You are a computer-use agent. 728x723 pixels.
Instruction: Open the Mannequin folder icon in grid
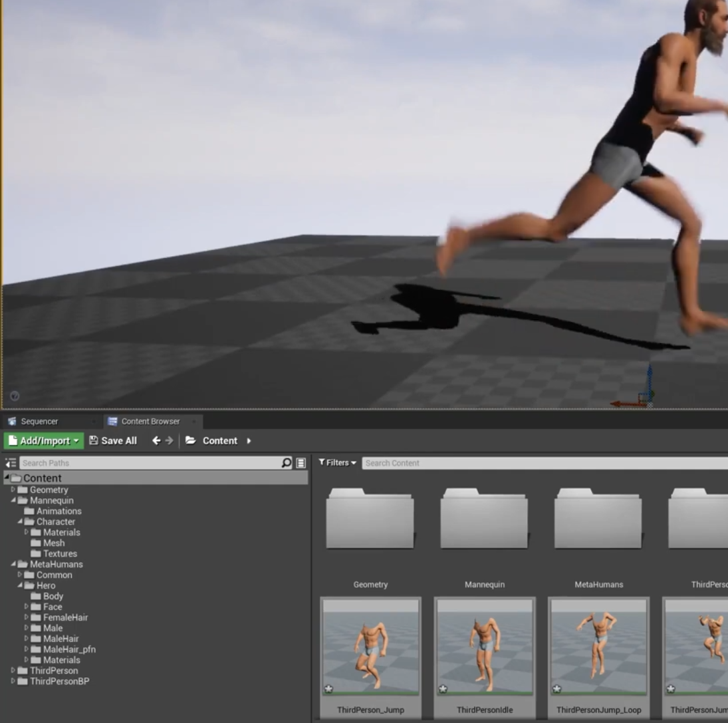pos(484,518)
